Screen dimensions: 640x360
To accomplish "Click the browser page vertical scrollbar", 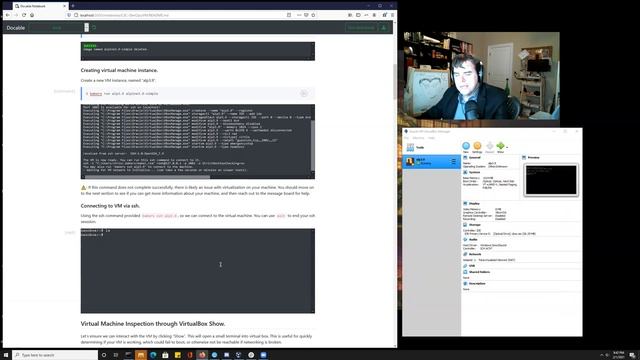I will 395,82.
